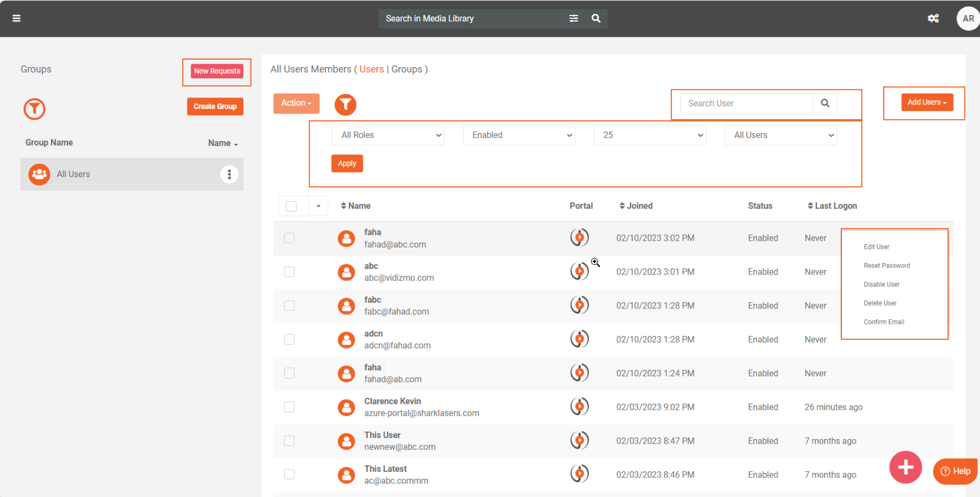Click avatar of fabc@fahad.com user
This screenshot has width=980, height=497.
346,306
